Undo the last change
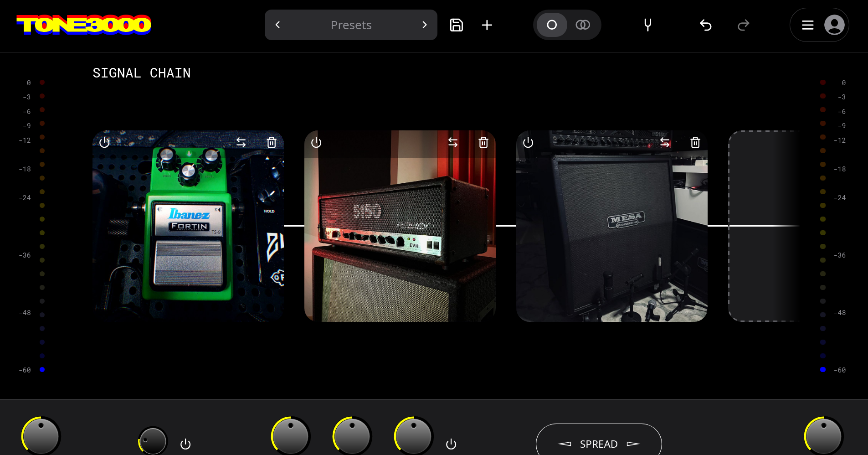This screenshot has width=868, height=455. coord(706,25)
